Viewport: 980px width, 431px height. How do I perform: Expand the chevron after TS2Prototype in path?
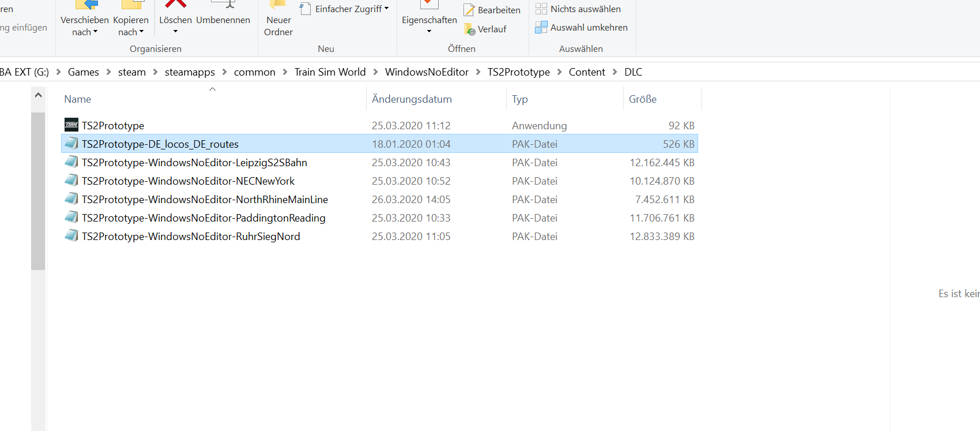pyautogui.click(x=559, y=72)
